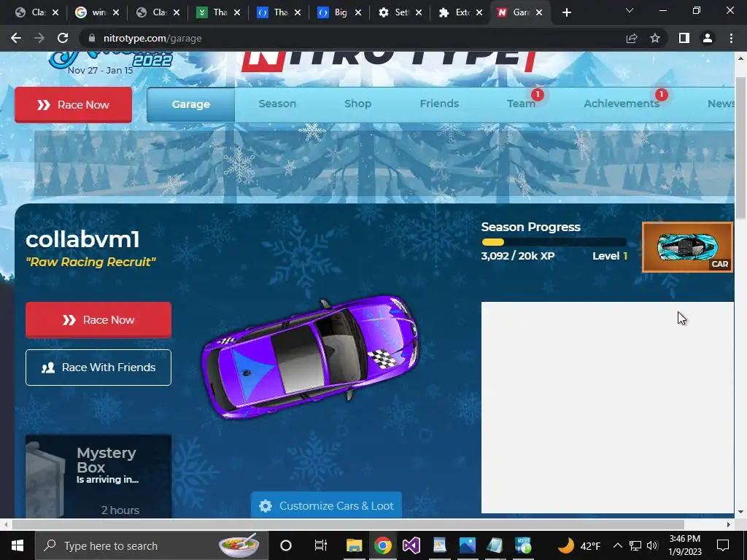Image resolution: width=747 pixels, height=560 pixels.
Task: Bookmark this page with the star icon
Action: [655, 38]
